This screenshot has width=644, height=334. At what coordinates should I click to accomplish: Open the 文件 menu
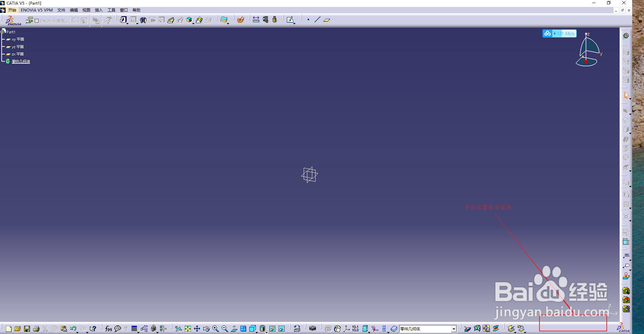(x=61, y=10)
